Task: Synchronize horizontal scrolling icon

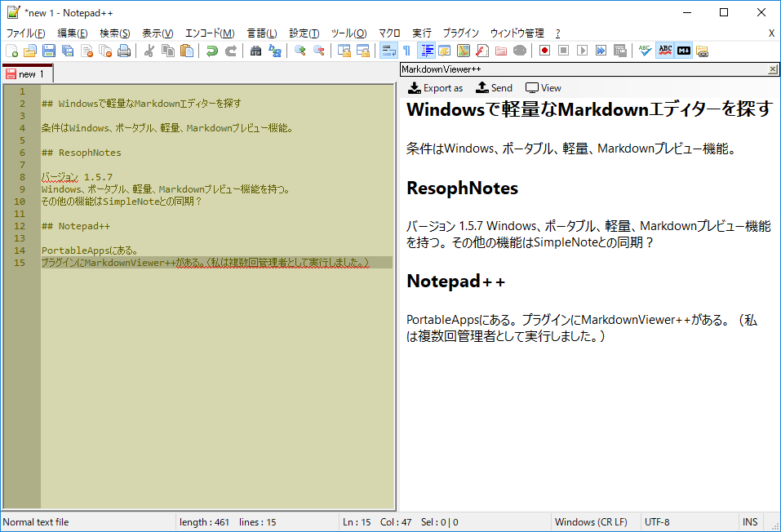Action: (363, 51)
